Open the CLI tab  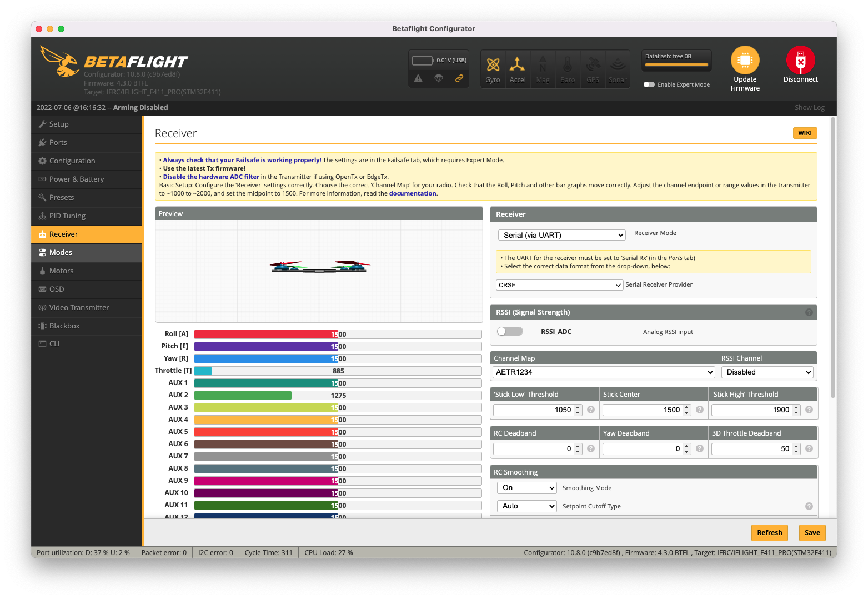87,344
